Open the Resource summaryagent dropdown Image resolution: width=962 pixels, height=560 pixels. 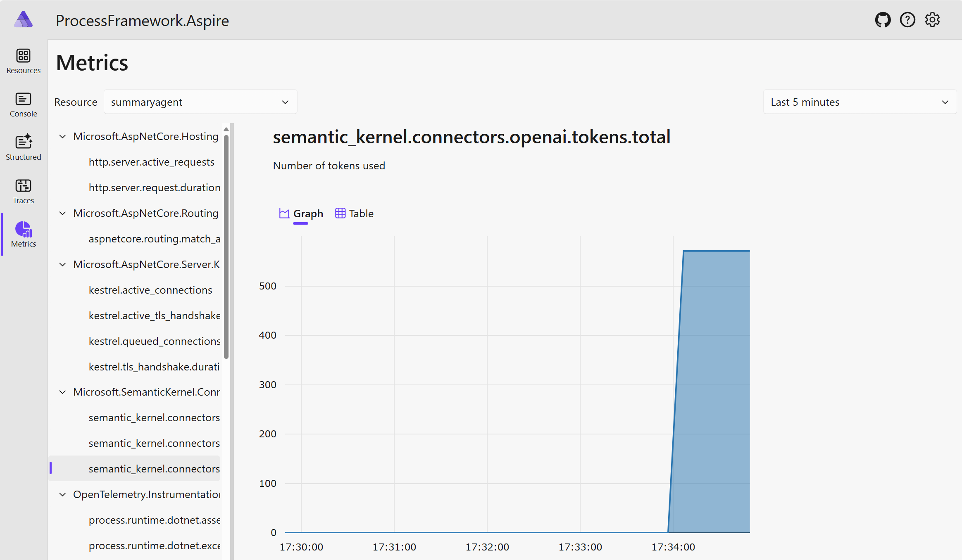tap(200, 102)
